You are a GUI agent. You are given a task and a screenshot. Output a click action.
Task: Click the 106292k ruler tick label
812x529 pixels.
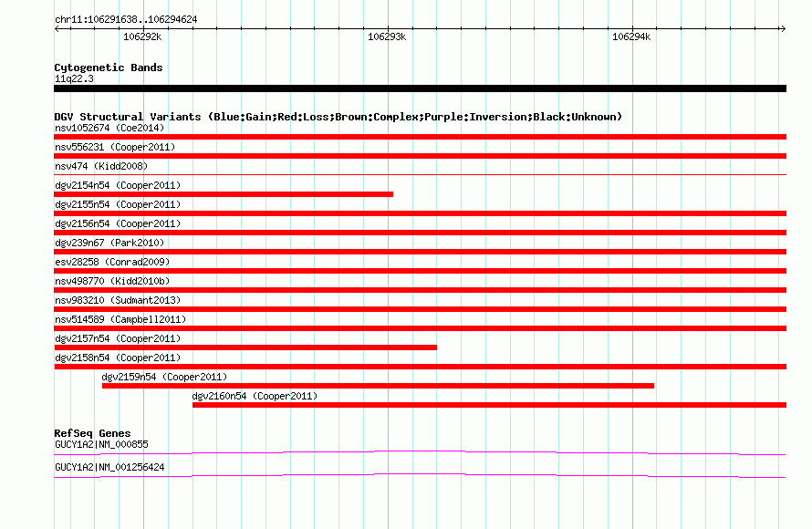[142, 36]
